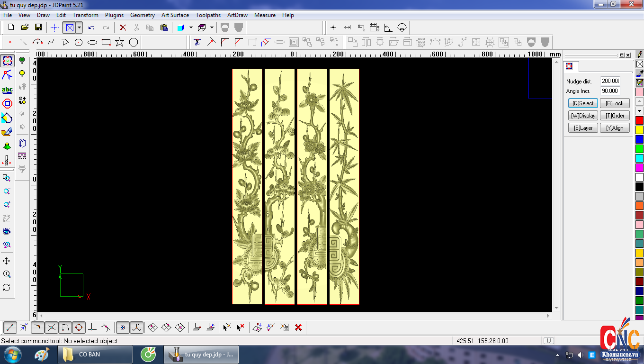644x364 pixels.
Task: Select the pan view four-arrow tool
Action: 7,261
